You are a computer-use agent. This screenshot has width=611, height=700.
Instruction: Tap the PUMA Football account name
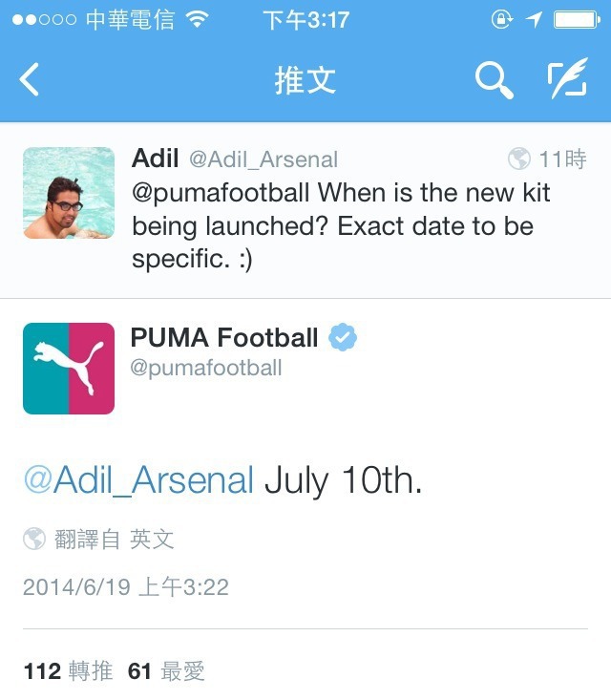(224, 337)
